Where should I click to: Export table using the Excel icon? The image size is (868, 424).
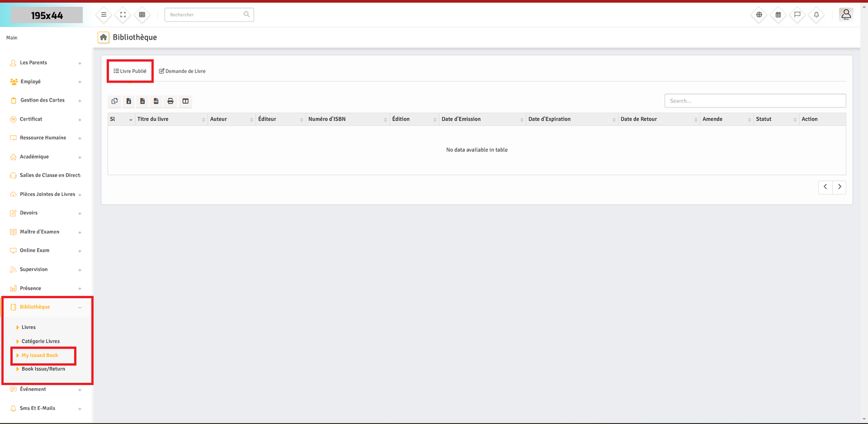click(x=129, y=101)
